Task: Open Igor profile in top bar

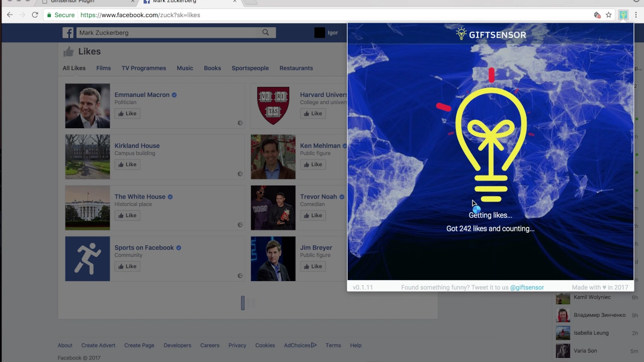Action: (x=326, y=33)
